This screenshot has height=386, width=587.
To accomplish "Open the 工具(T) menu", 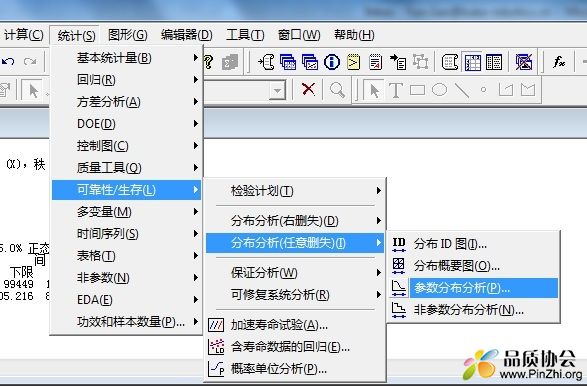I will coord(245,35).
